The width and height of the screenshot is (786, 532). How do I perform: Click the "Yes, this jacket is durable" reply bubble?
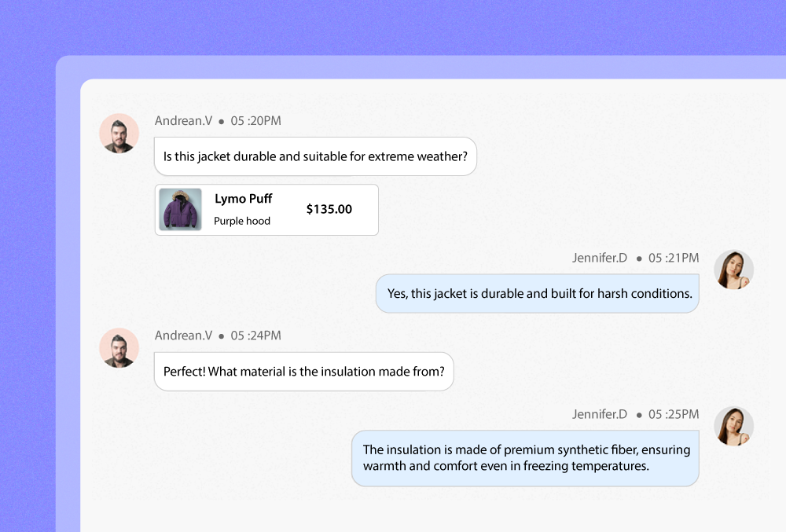click(539, 294)
